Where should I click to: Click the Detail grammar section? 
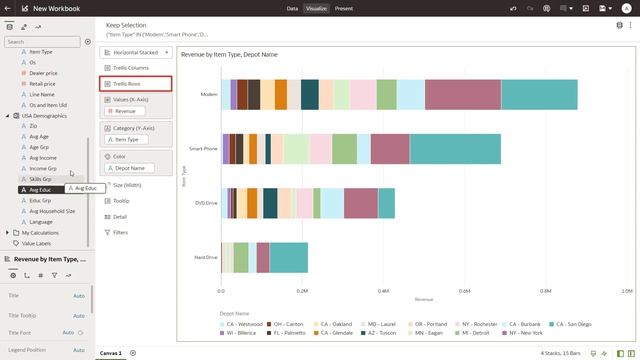coord(120,217)
